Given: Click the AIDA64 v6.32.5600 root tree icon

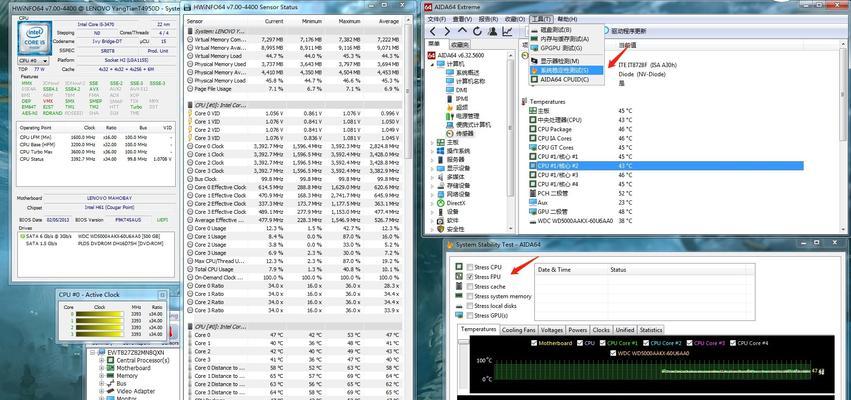Looking at the screenshot, I should [x=431, y=55].
